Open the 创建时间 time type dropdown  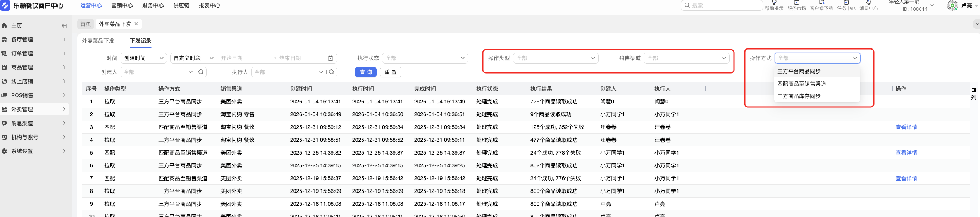click(x=144, y=58)
